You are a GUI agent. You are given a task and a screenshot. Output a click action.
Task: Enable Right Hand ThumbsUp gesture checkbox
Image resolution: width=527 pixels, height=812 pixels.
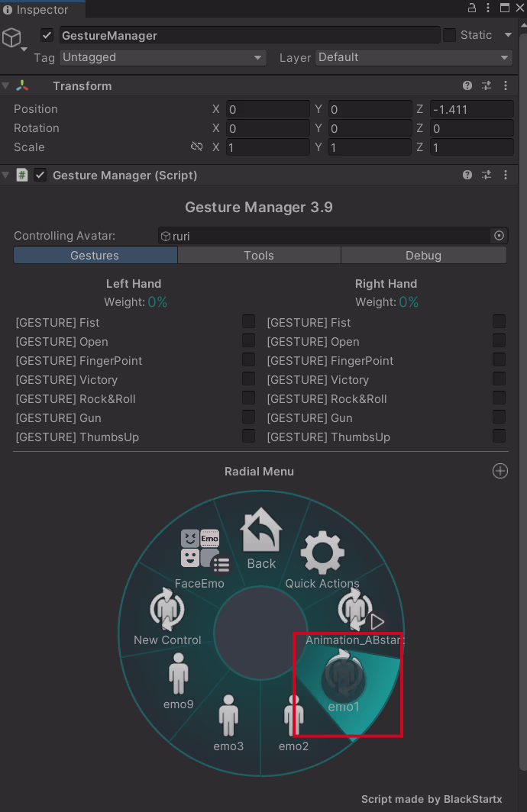point(499,436)
